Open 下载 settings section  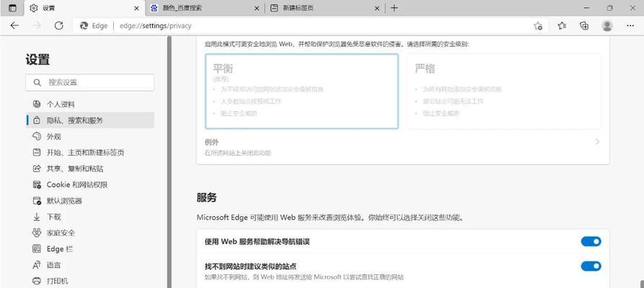[90, 217]
